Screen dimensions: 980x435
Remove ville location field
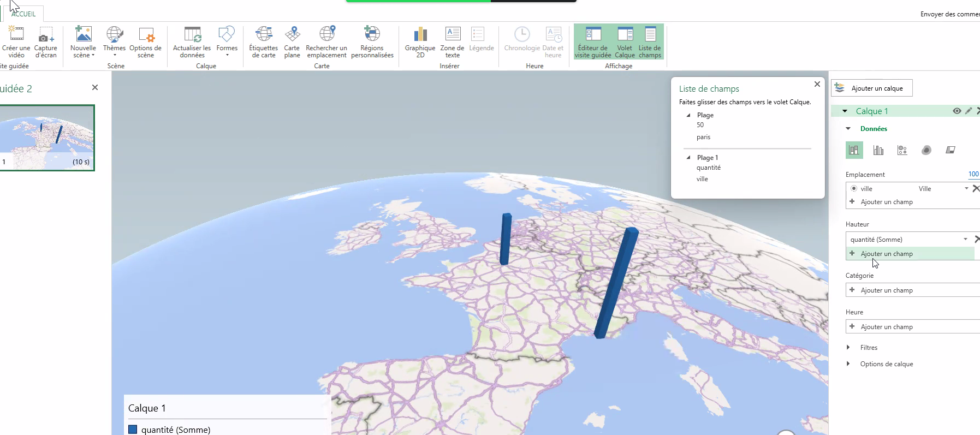point(976,188)
